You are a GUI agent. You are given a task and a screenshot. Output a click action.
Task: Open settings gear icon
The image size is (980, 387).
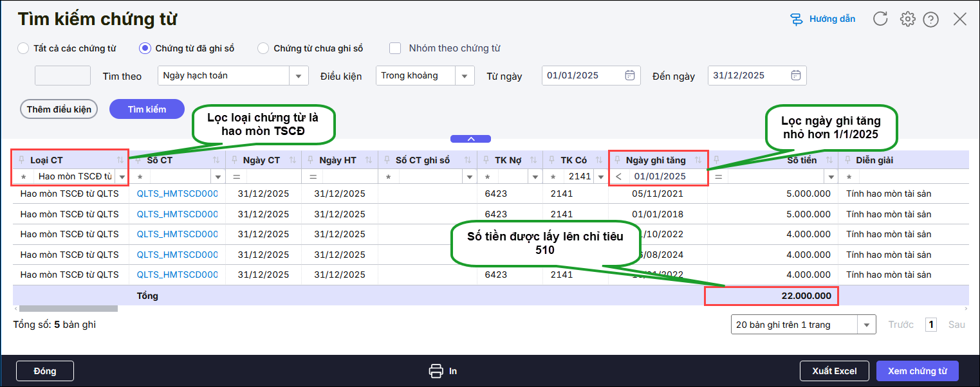click(907, 19)
